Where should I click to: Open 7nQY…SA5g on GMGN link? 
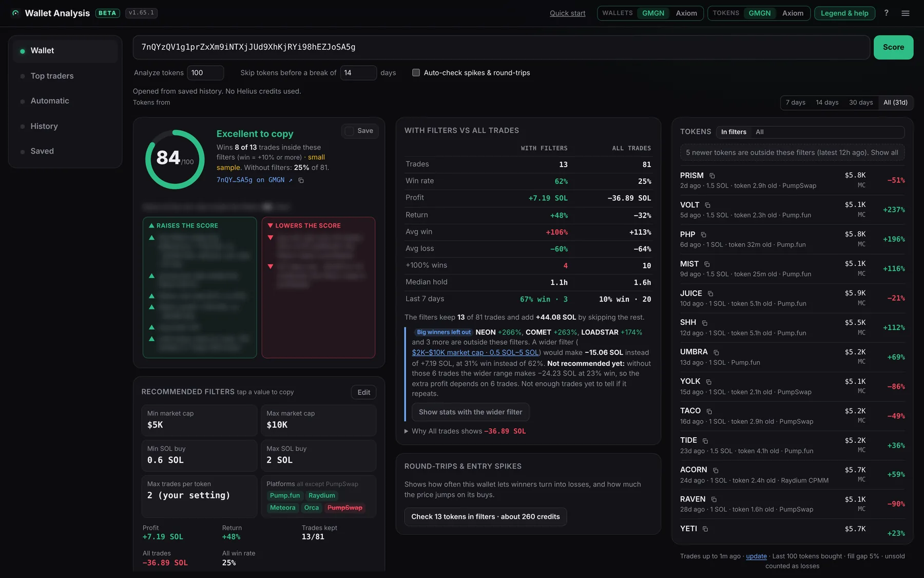(x=255, y=180)
